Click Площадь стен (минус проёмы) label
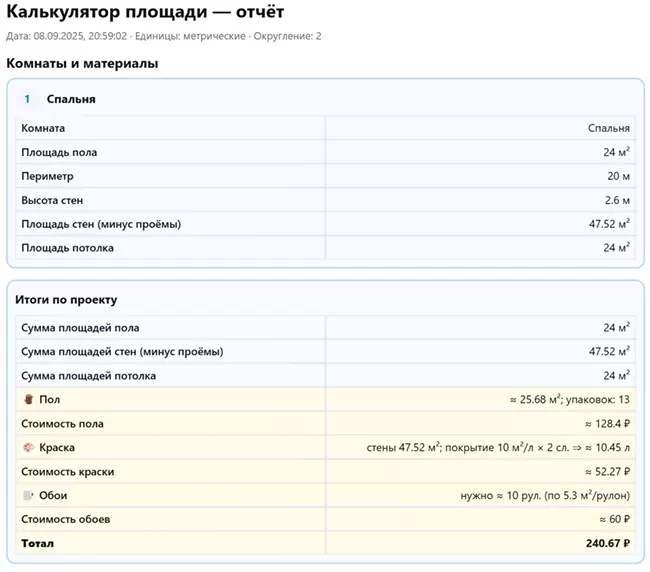This screenshot has height=572, width=650. click(101, 224)
